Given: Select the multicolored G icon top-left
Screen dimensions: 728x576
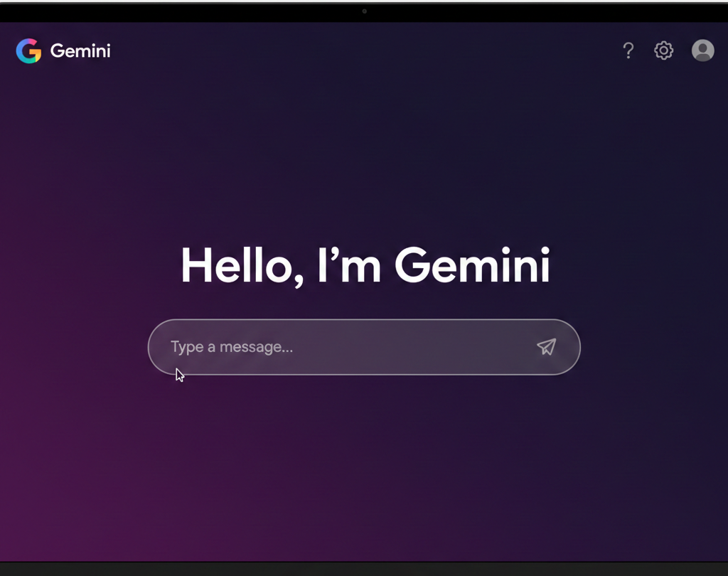Looking at the screenshot, I should click(28, 51).
